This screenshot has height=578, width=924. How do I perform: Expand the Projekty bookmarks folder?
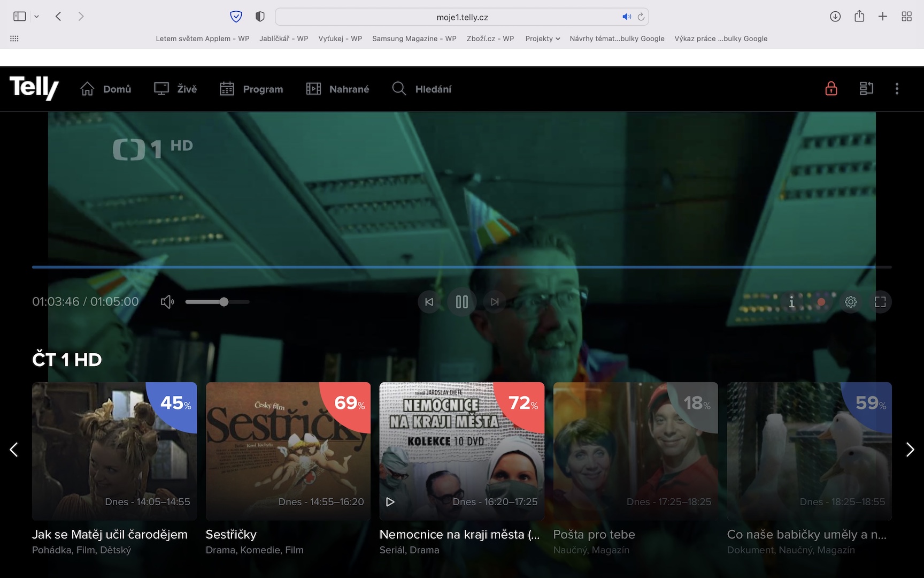[x=543, y=39]
